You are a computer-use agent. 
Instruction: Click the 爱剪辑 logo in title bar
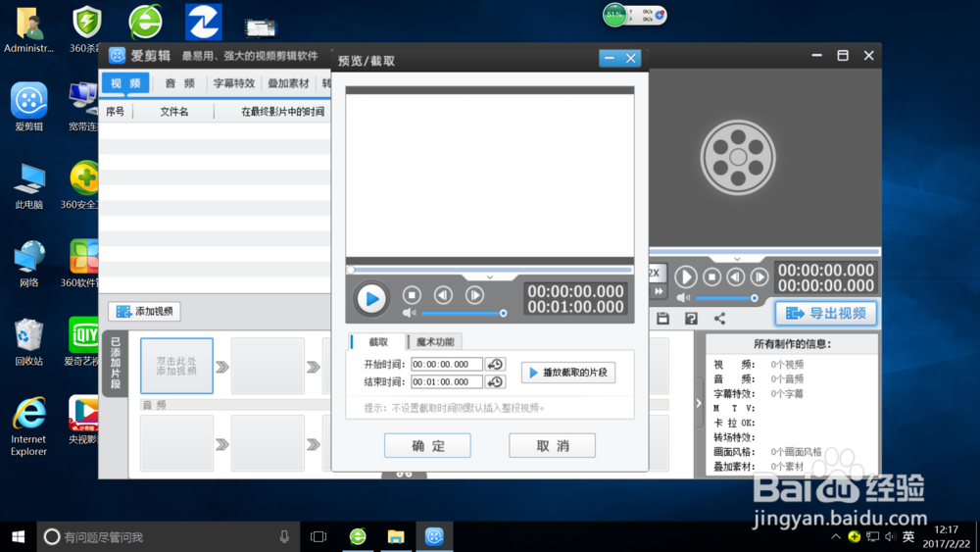[x=117, y=56]
